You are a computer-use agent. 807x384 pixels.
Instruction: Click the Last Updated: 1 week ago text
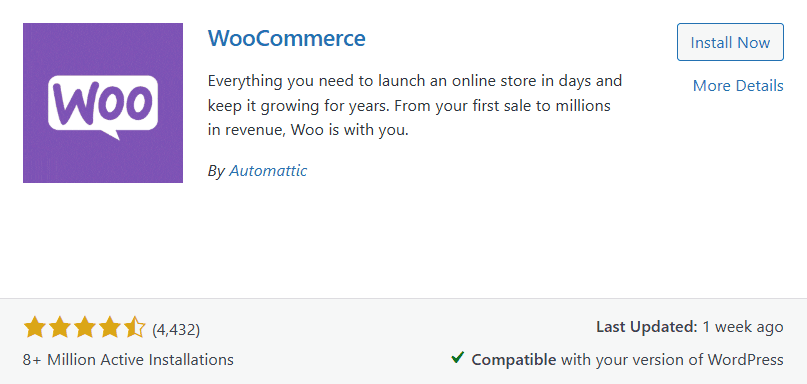(x=690, y=327)
